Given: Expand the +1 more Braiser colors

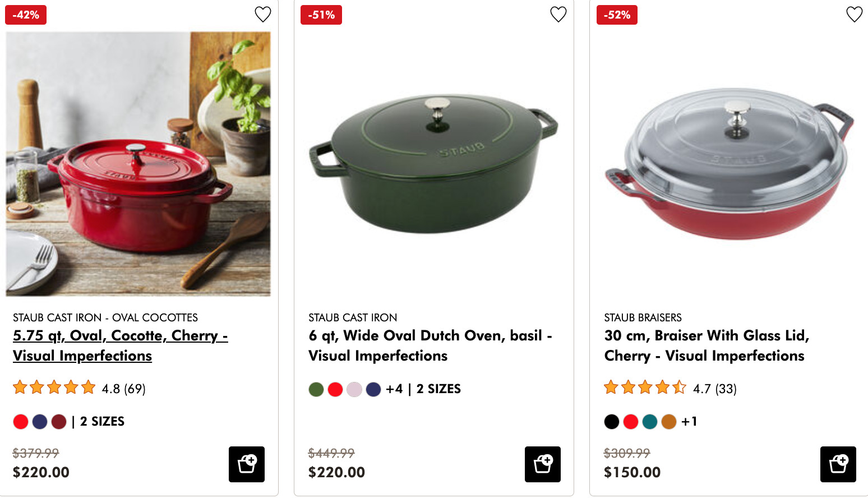Looking at the screenshot, I should pyautogui.click(x=689, y=422).
